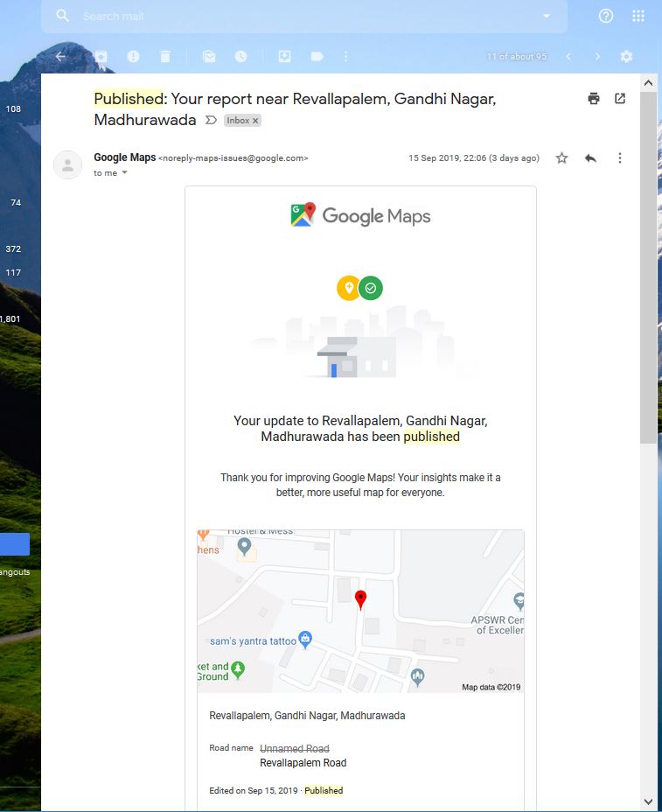
Task: Print this conversation
Action: coord(594,98)
